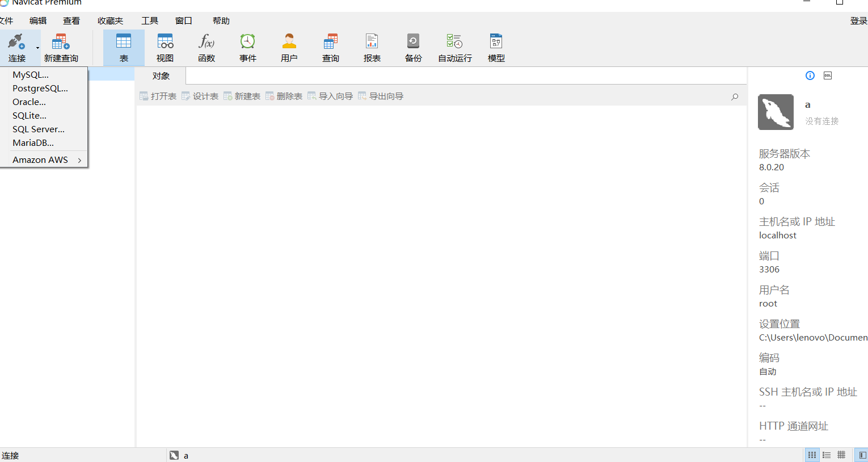
Task: Click the New Query toolbar icon
Action: [61, 41]
